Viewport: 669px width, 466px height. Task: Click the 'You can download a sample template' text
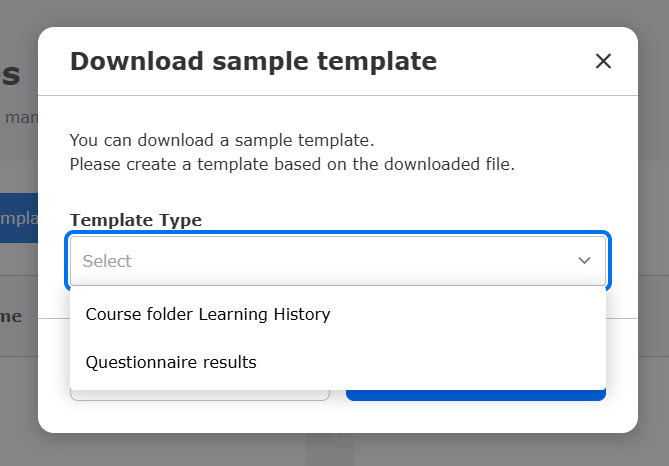click(222, 140)
